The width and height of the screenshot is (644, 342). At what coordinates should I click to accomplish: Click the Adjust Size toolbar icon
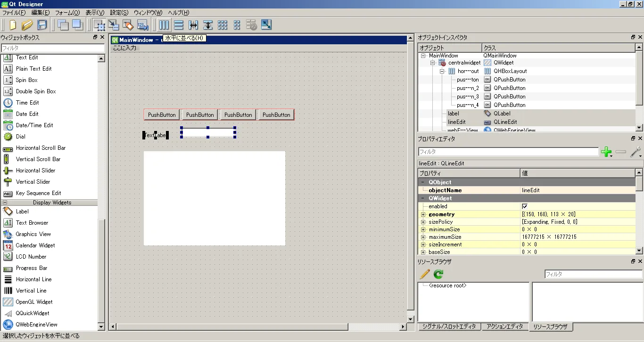tap(266, 25)
